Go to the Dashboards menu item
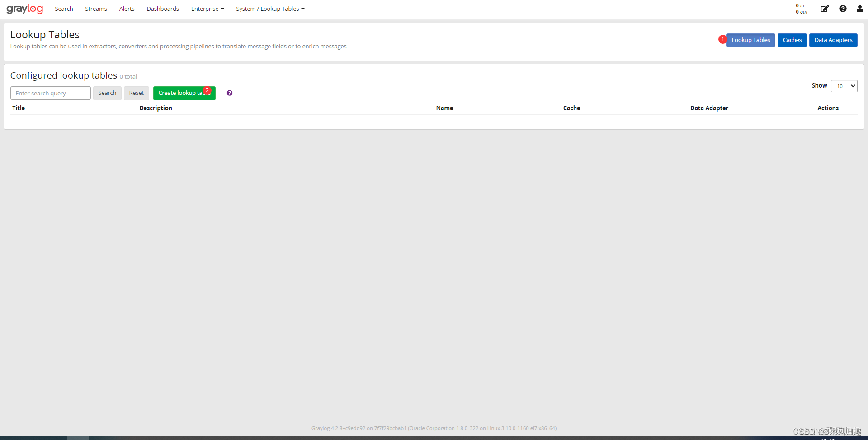868x440 pixels. point(162,9)
